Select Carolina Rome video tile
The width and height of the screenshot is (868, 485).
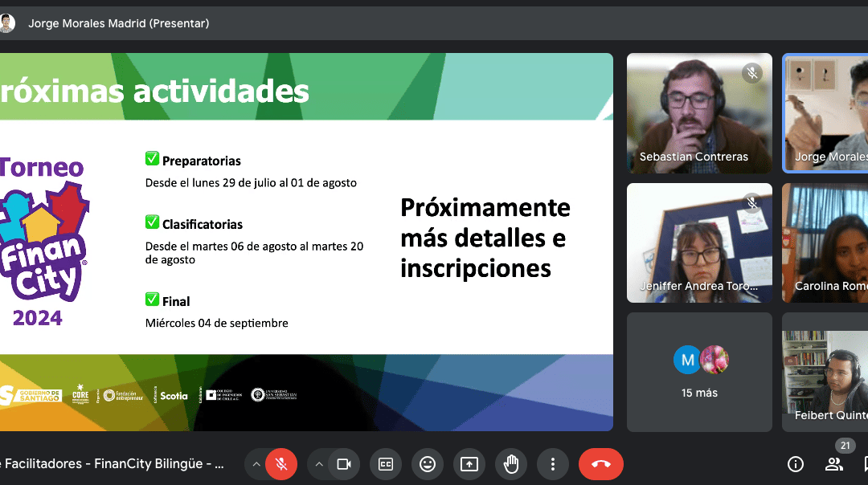[x=825, y=243]
